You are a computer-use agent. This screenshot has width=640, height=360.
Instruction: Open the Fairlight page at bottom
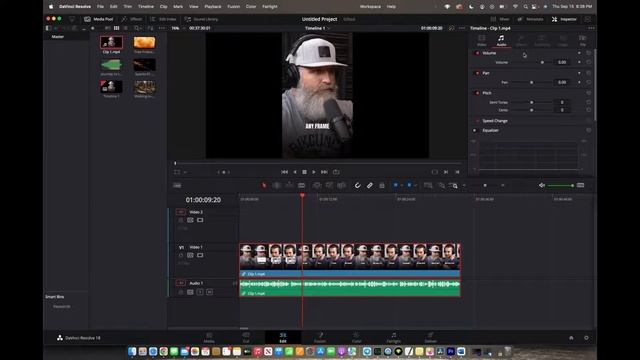tap(393, 338)
